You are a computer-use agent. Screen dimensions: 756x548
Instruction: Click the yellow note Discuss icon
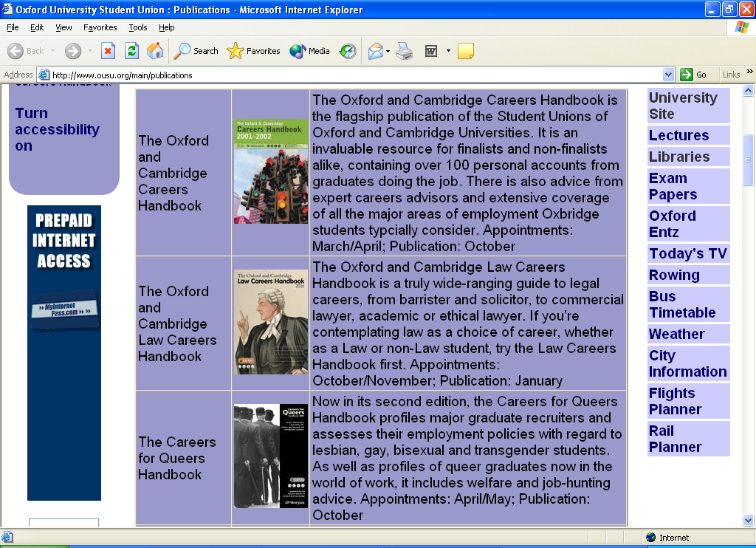click(x=466, y=51)
